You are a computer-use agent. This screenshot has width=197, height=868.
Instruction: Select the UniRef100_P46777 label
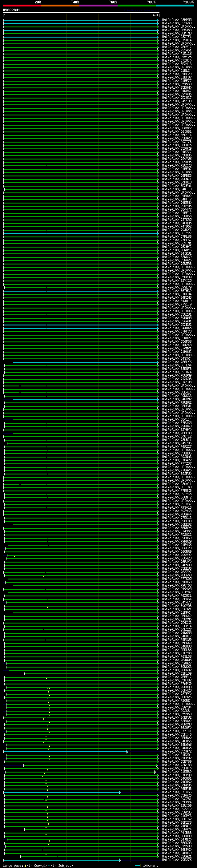177,152
